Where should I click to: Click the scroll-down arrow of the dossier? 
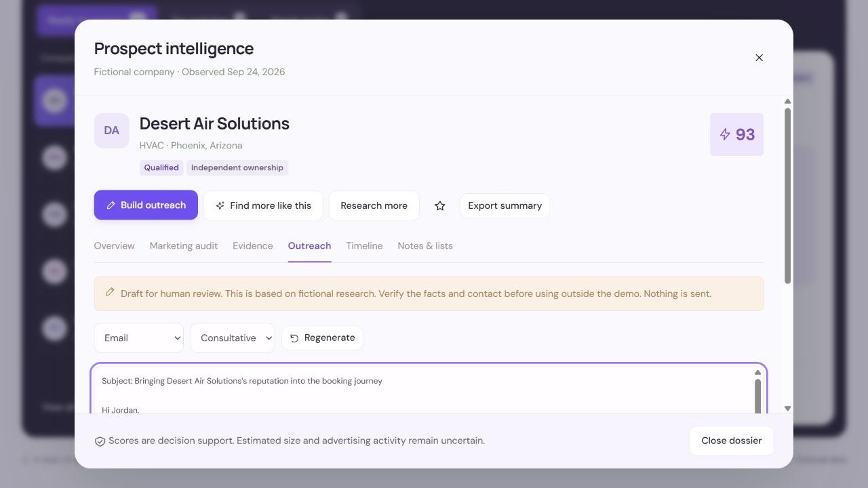[787, 408]
